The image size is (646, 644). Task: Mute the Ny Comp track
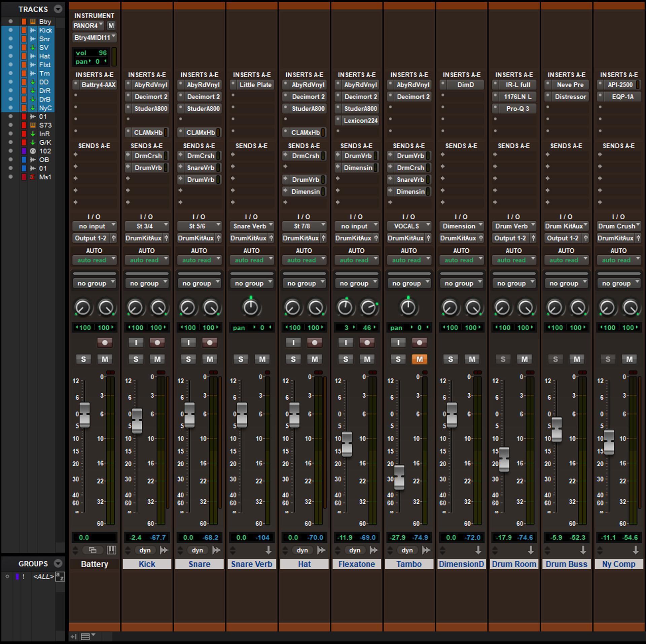click(629, 359)
